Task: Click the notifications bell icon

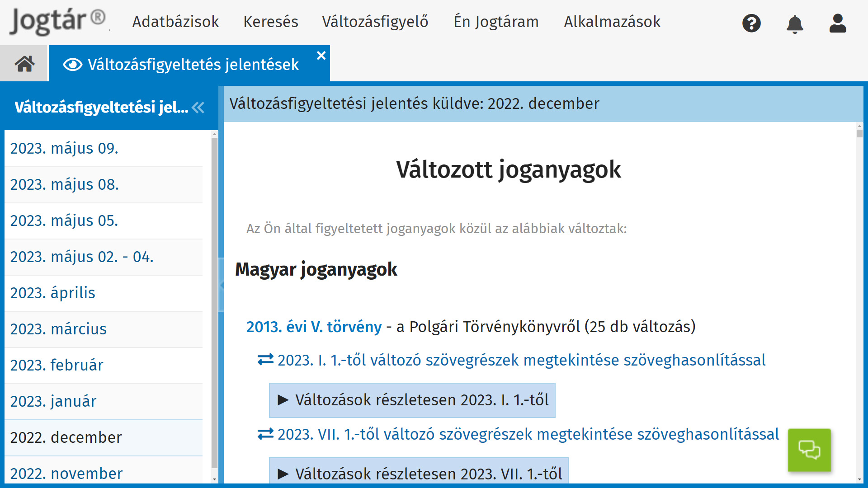Action: [x=794, y=24]
